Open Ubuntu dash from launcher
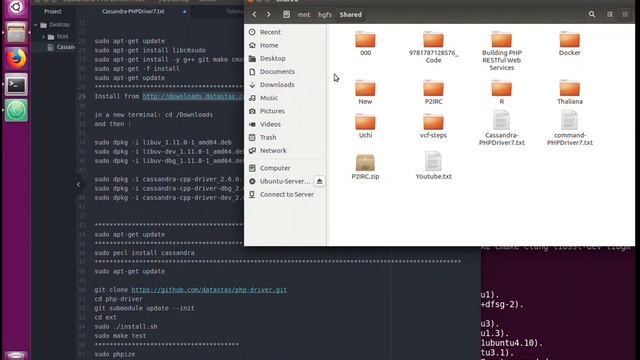Image resolution: width=640 pixels, height=360 pixels. (16, 7)
